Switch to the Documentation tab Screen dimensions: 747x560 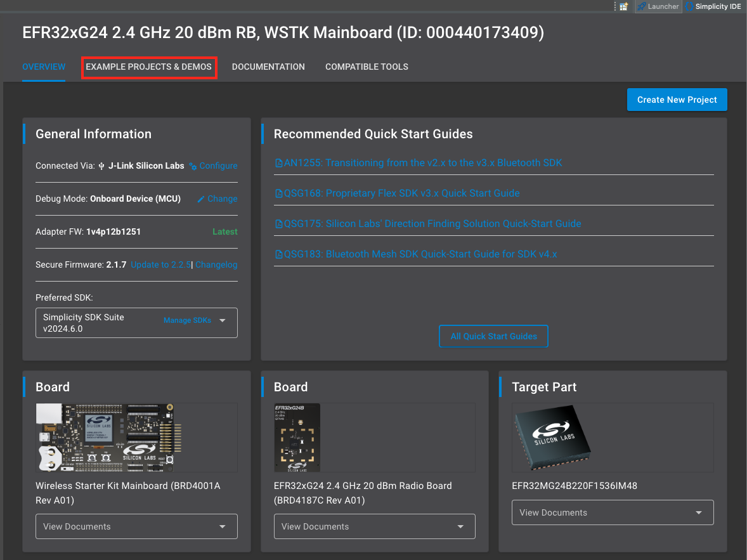(x=268, y=67)
